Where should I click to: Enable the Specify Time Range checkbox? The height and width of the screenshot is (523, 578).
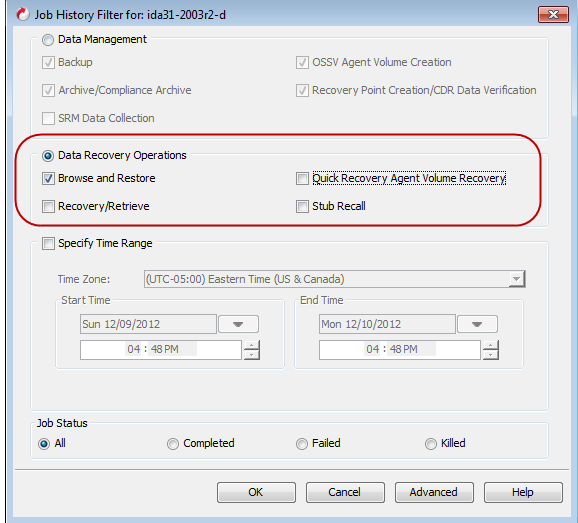coord(48,244)
